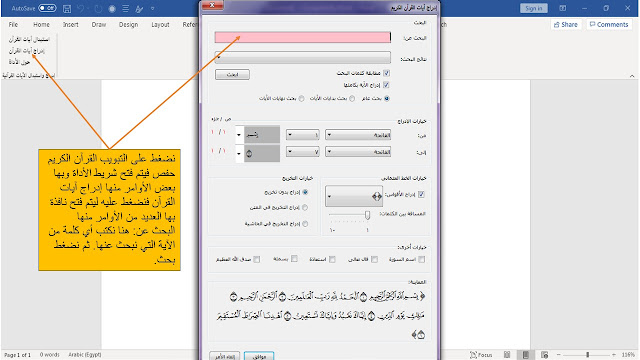
Task: Click the Share button
Action: coord(566,24)
